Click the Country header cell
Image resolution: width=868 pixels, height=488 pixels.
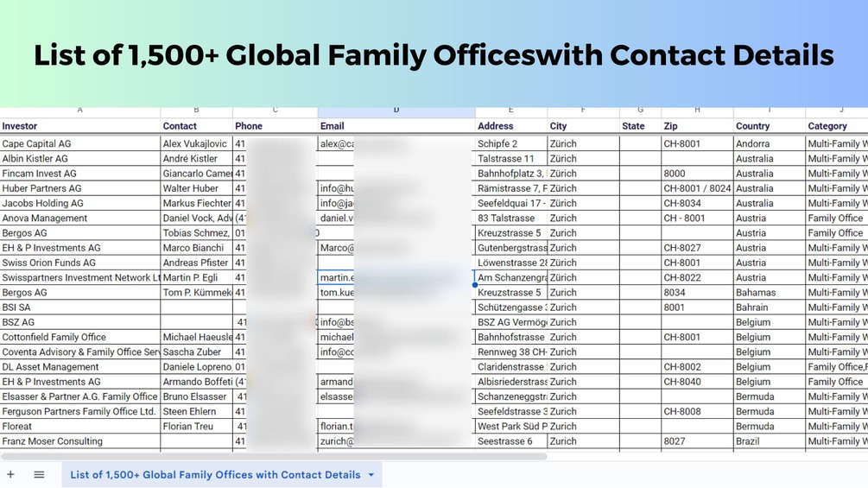770,126
